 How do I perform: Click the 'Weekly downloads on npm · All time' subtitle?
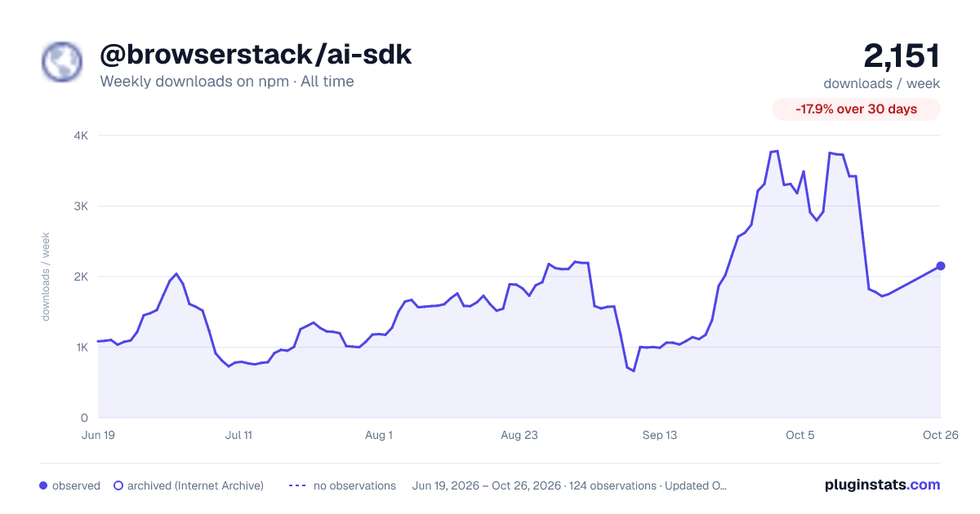[227, 82]
